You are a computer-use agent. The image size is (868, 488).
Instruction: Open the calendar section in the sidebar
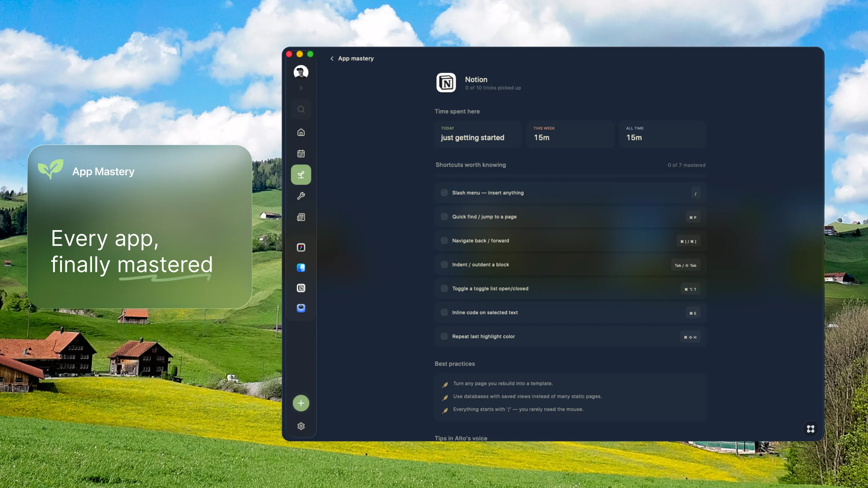301,154
